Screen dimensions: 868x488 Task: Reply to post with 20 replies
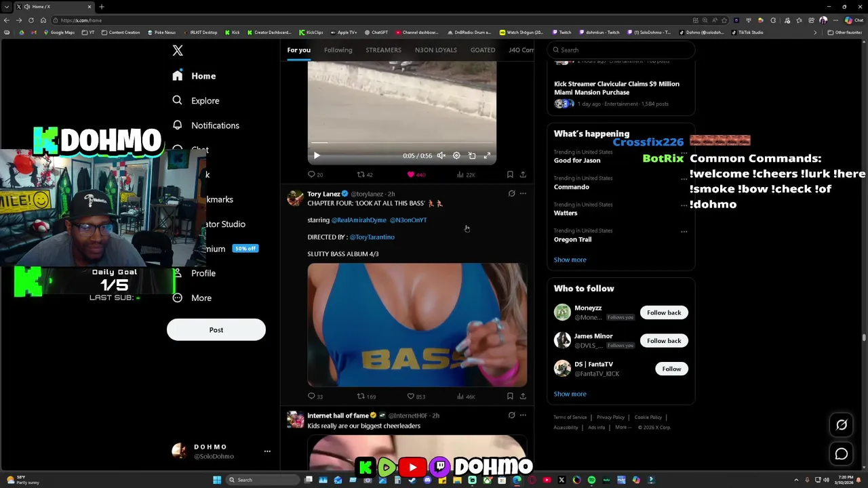315,174
